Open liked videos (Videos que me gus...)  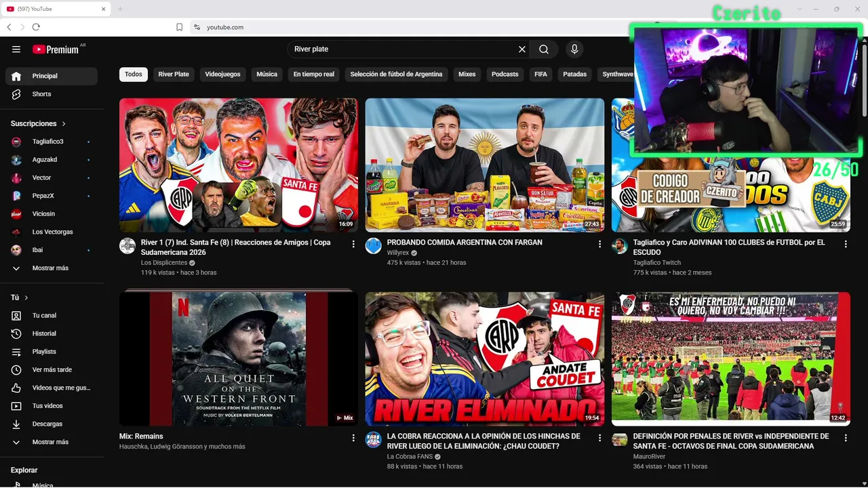(x=52, y=388)
